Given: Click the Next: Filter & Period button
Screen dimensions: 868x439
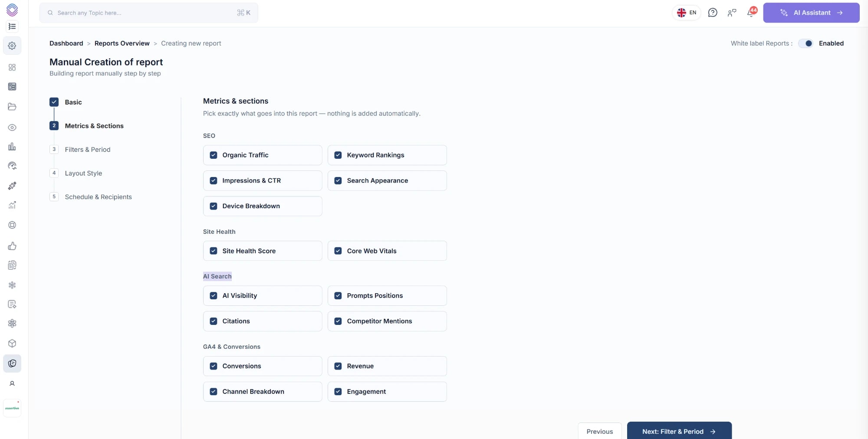Looking at the screenshot, I should click(679, 431).
